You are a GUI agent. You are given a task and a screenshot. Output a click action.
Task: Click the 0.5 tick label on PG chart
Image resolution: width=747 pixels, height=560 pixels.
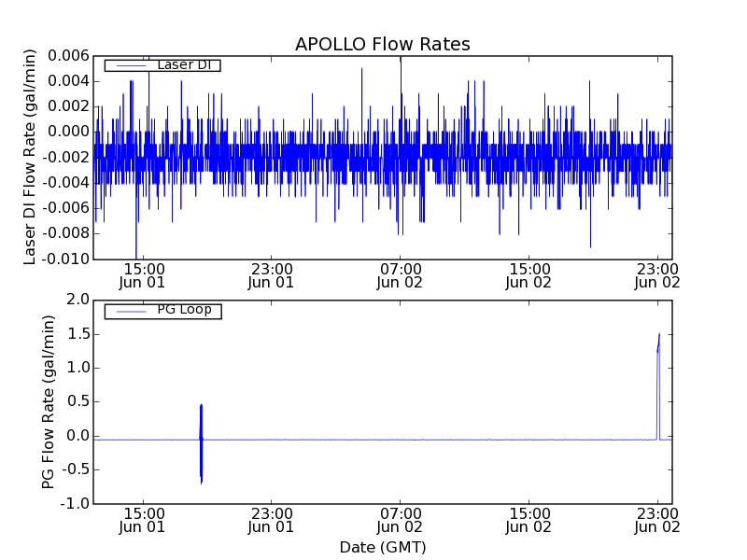pos(78,401)
